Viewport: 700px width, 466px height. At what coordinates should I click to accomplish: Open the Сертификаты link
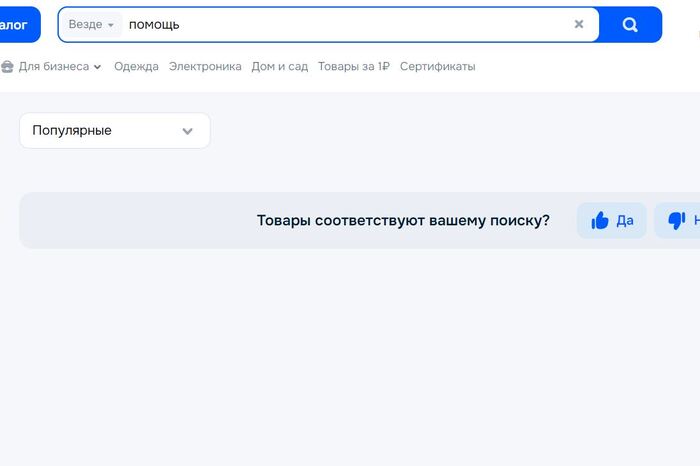(437, 67)
